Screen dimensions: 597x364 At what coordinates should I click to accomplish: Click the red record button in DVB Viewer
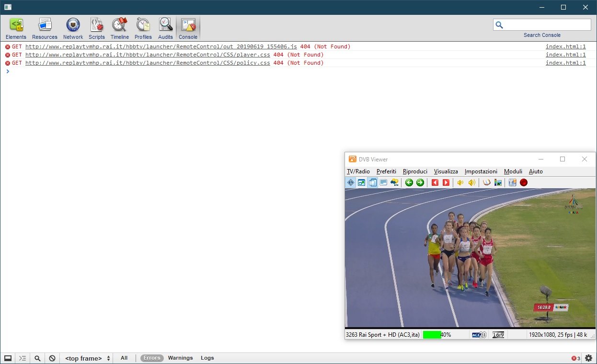pyautogui.click(x=524, y=182)
